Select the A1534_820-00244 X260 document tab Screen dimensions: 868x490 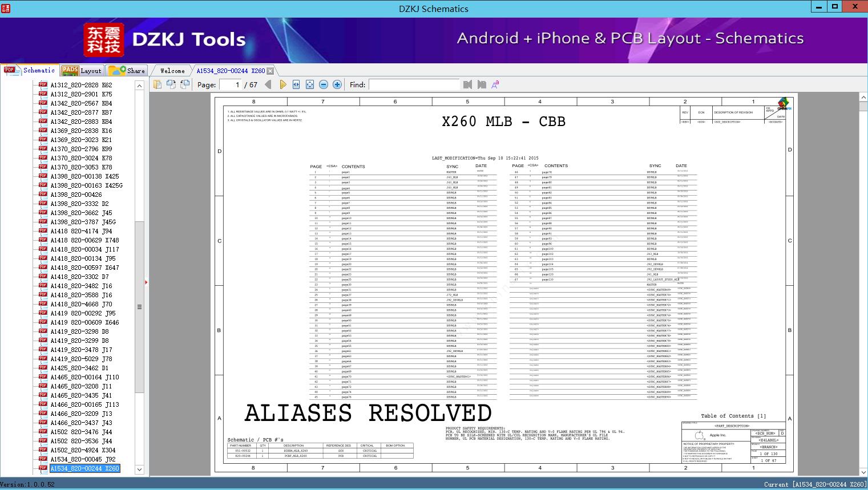point(231,71)
